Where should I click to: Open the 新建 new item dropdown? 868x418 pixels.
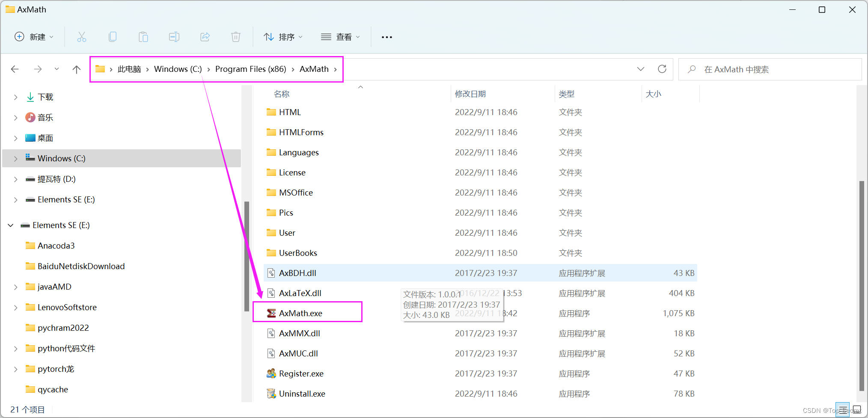tap(34, 37)
